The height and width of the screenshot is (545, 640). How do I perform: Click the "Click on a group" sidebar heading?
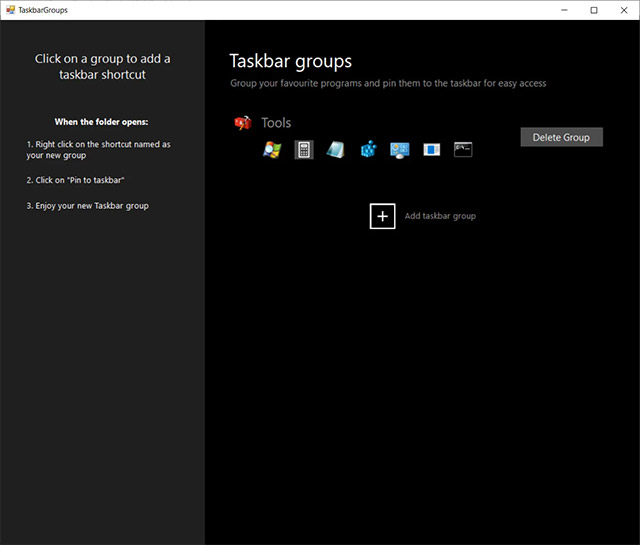pyautogui.click(x=102, y=66)
